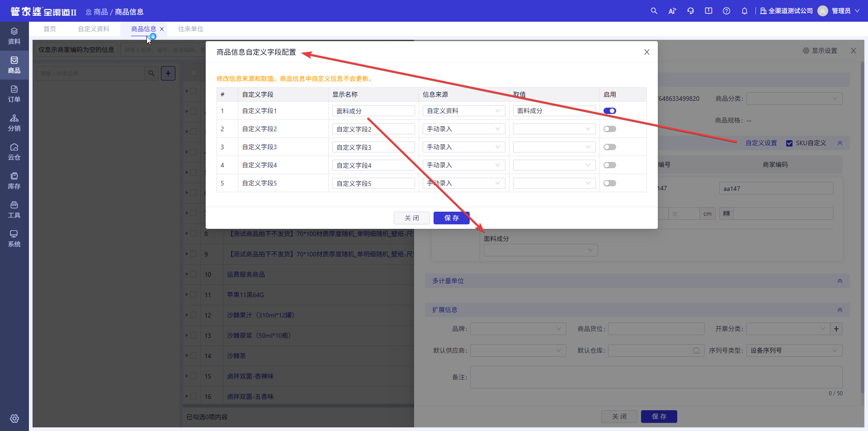Collapse the 多计量单位 section
This screenshot has height=431, width=868.
coord(840,281)
